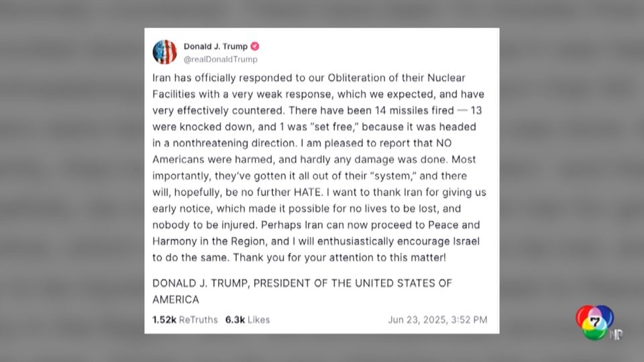Screen dimensions: 644x362
Task: Click the phrase 'set free' in the post
Action: click(x=336, y=127)
